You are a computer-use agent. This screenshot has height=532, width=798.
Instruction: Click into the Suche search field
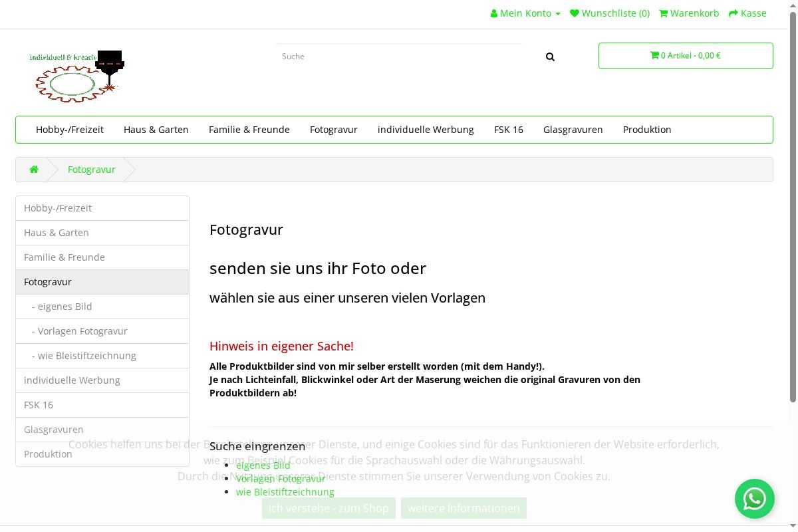[399, 57]
